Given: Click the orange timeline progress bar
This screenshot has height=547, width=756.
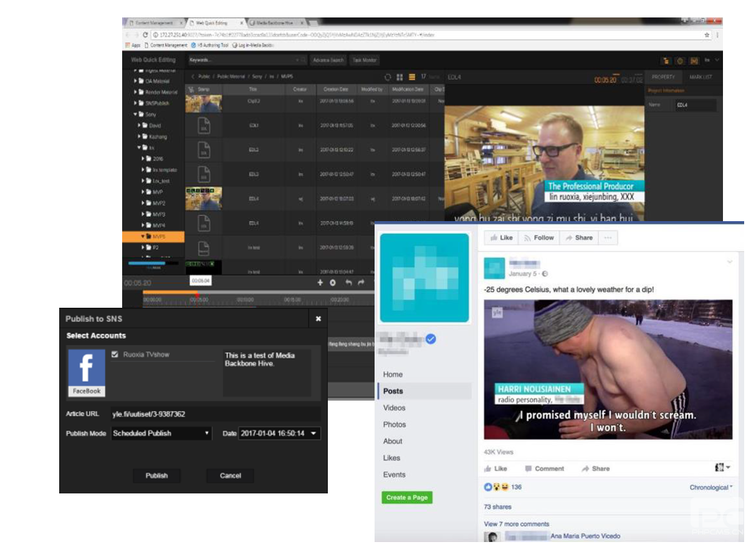Looking at the screenshot, I should pyautogui.click(x=170, y=292).
